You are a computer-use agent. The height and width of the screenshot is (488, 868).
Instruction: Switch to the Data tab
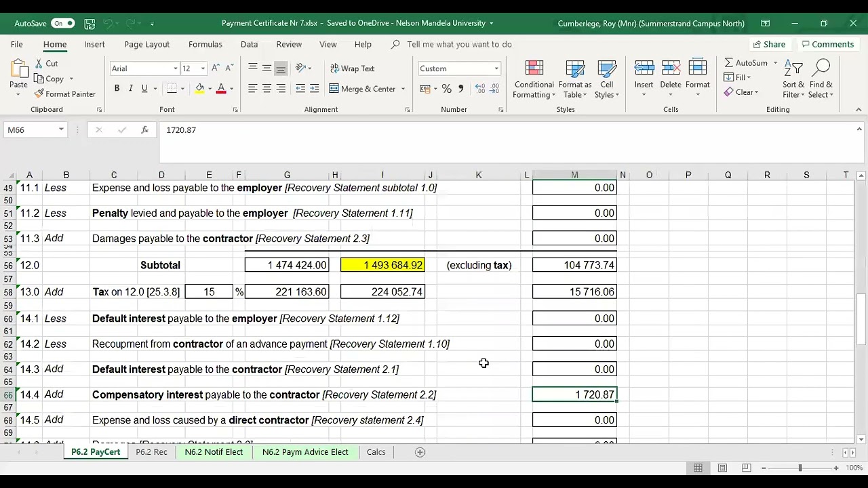click(x=249, y=44)
